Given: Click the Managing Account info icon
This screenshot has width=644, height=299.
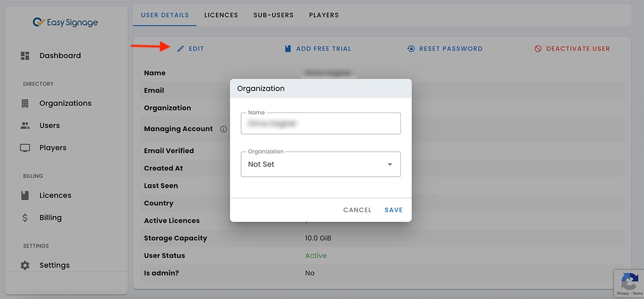Looking at the screenshot, I should pyautogui.click(x=223, y=129).
